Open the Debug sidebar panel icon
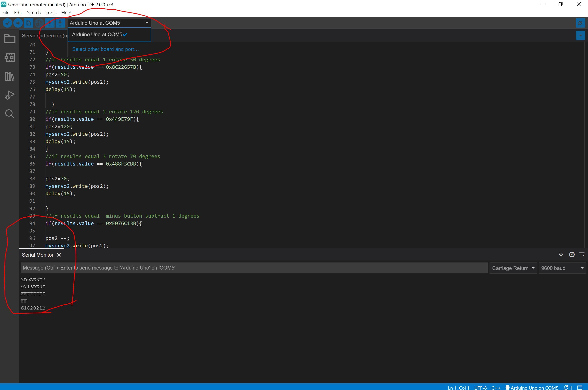588x390 pixels. (10, 95)
